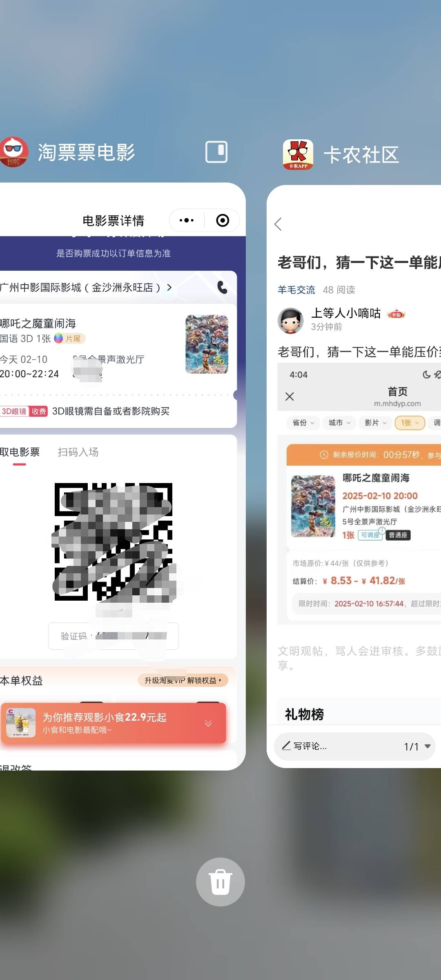Tap the 写评论 input box
This screenshot has height=980, width=441.
(x=354, y=746)
